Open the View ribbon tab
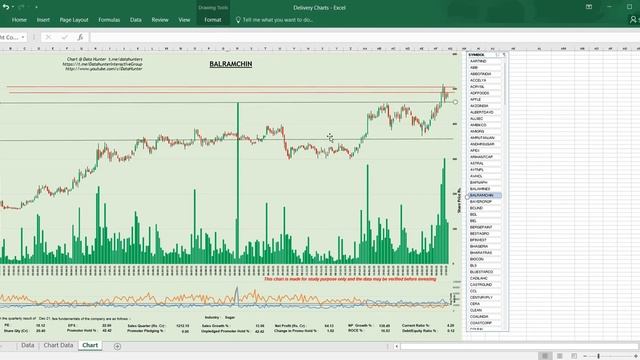640x360 pixels. [184, 20]
